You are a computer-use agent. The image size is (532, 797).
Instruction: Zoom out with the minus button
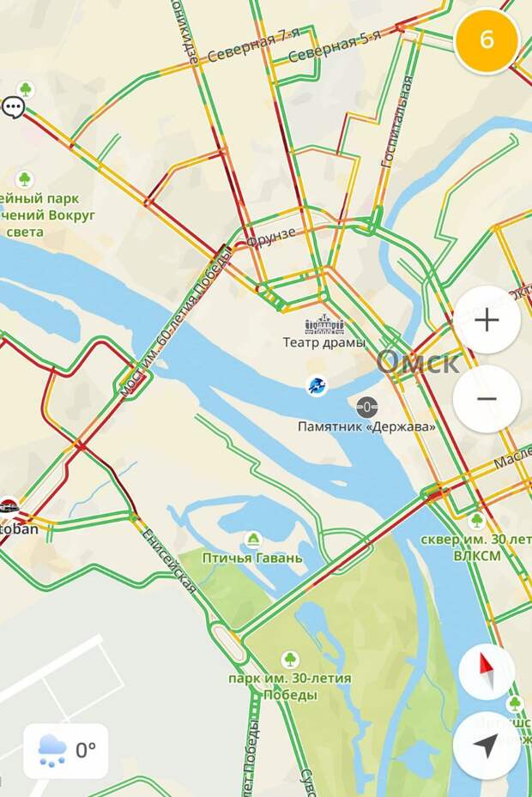click(487, 399)
